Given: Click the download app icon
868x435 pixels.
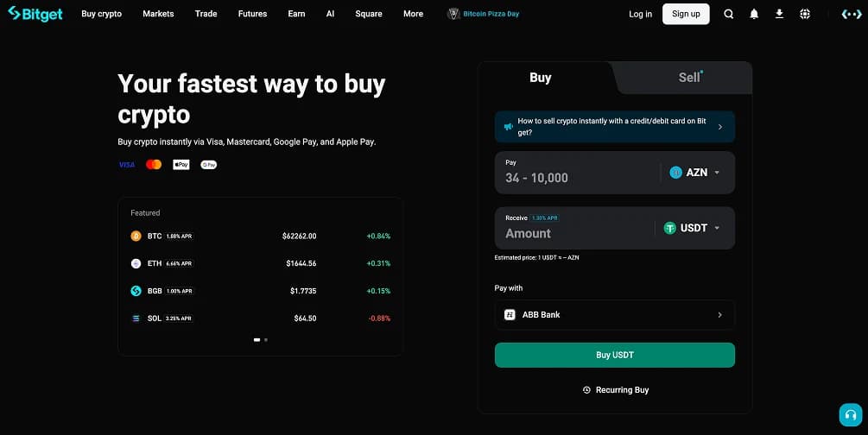Looking at the screenshot, I should (779, 14).
